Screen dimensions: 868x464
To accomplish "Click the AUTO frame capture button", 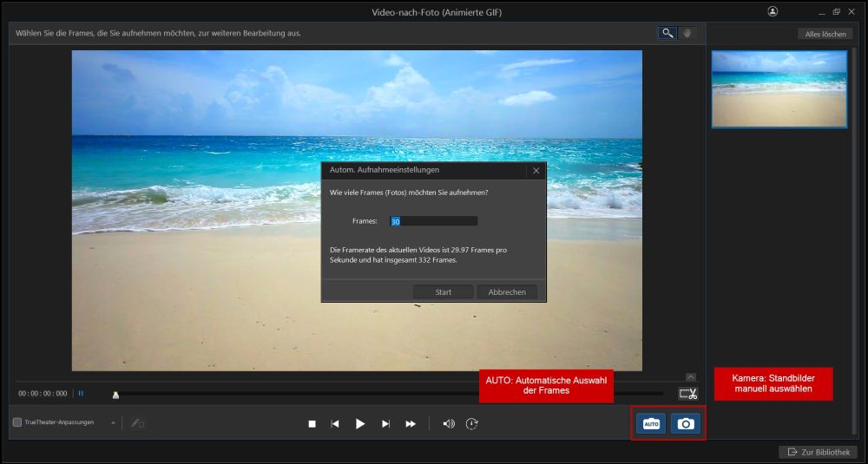I will click(651, 423).
